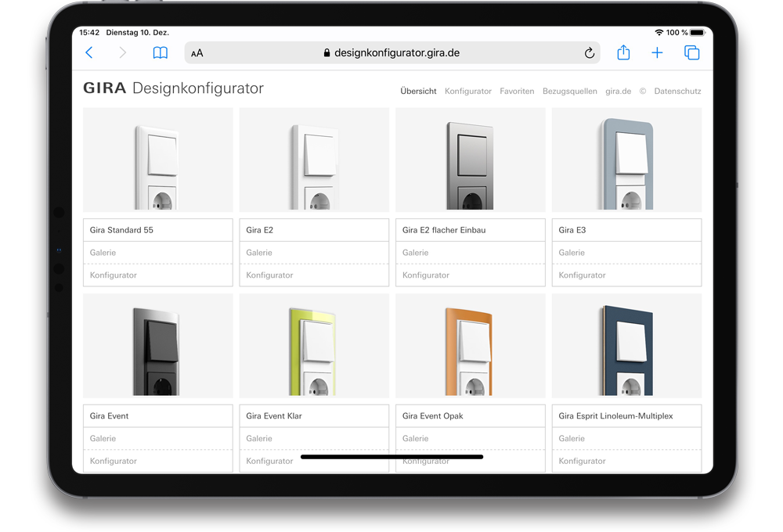
Task: Tap the iPad home indicator bar
Action: pyautogui.click(x=392, y=457)
